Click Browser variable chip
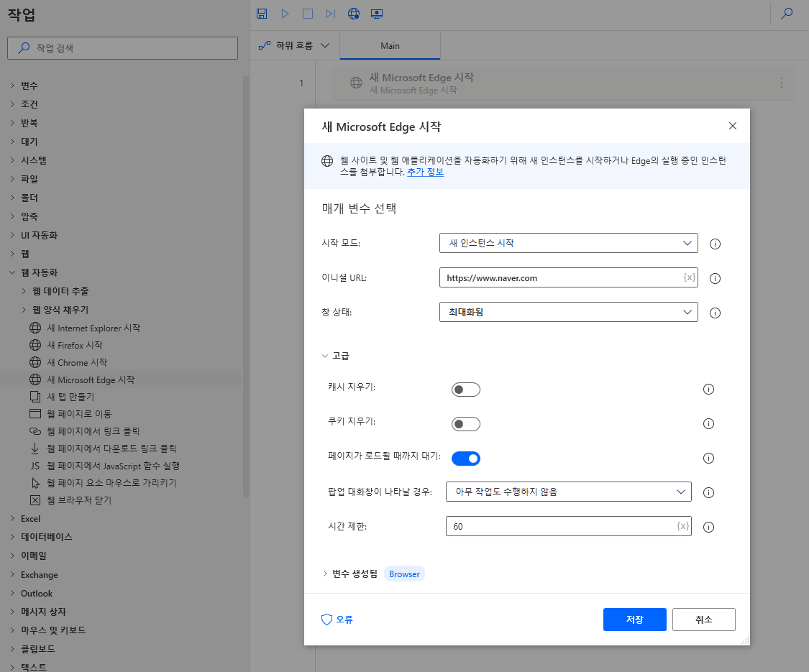The width and height of the screenshot is (809, 672). (404, 574)
